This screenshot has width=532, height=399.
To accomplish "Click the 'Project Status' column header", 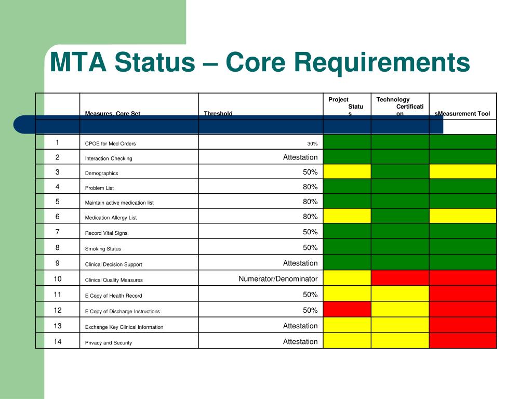I will (347, 107).
